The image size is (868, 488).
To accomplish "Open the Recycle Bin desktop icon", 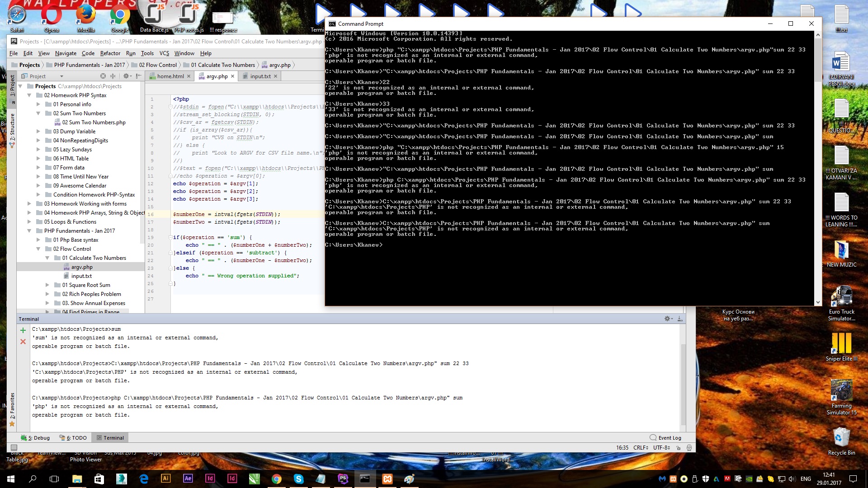I will pos(841,441).
